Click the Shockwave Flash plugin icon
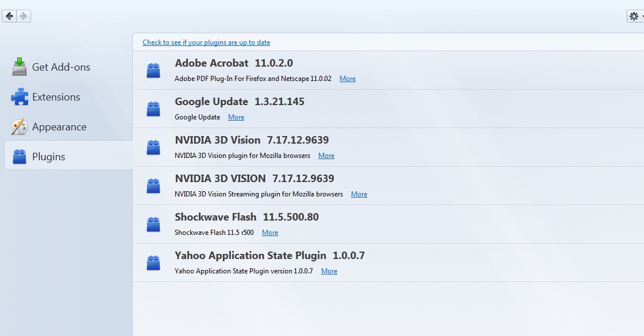Viewport: 644px width, 336px height. 153,224
